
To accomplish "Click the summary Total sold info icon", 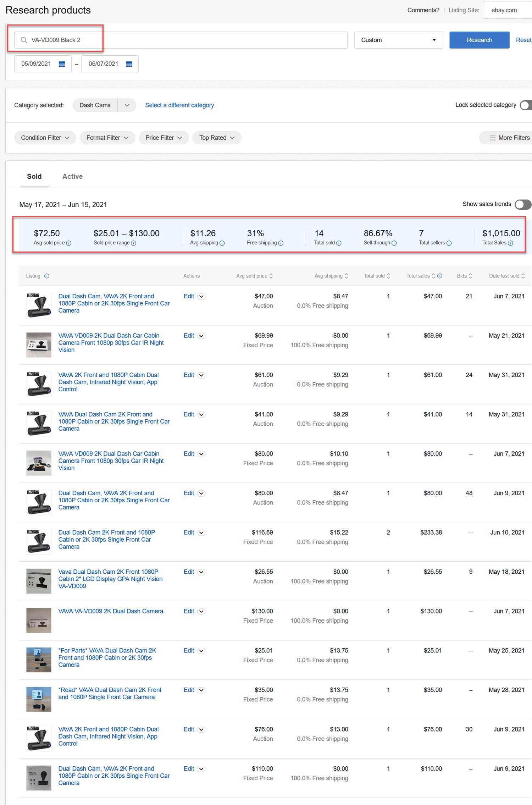I will point(339,243).
